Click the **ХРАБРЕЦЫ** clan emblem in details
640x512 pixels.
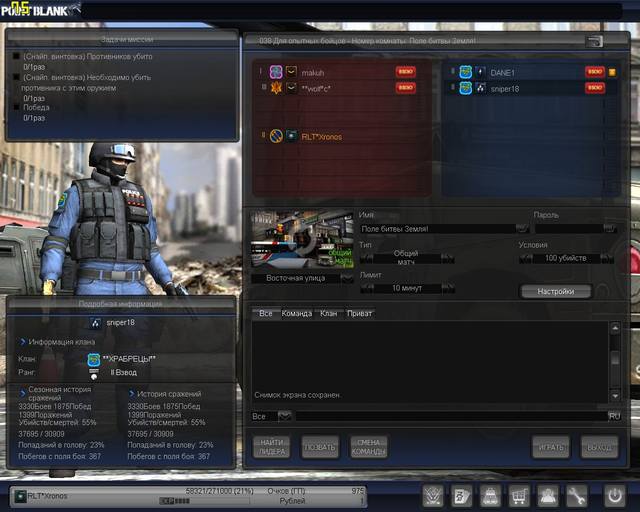tap(94, 360)
